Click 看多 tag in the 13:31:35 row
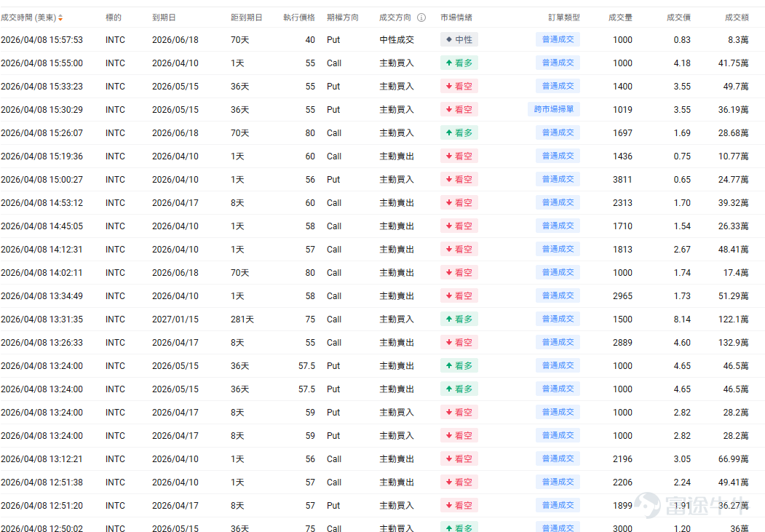The height and width of the screenshot is (532, 765). click(459, 319)
